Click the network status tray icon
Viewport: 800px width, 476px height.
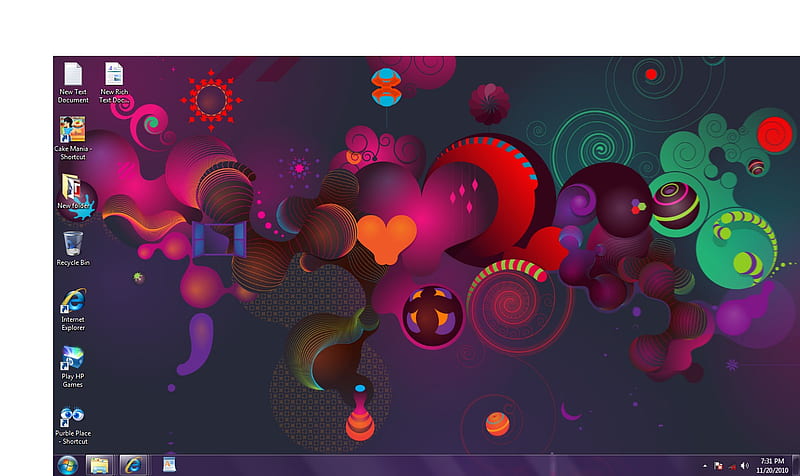coord(732,466)
